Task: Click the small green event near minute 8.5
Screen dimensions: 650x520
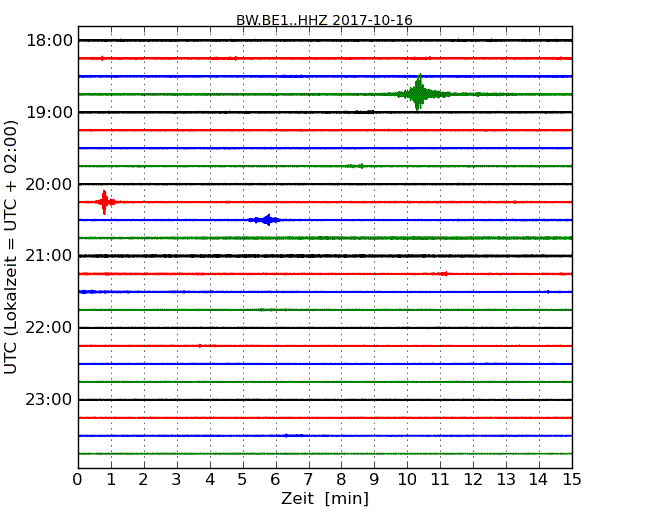Action: tap(355, 166)
